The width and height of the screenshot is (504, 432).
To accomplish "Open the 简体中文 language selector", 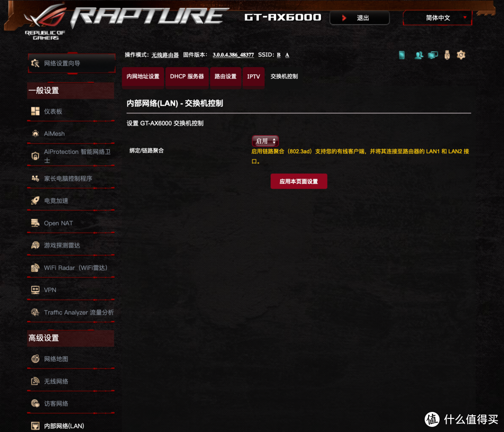I will (437, 18).
